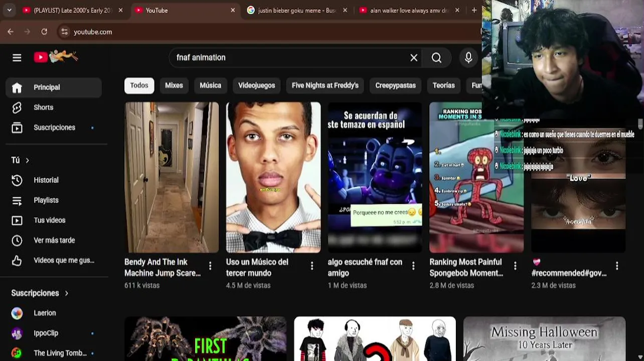Open Ver más tarde in the sidebar

[x=54, y=240]
